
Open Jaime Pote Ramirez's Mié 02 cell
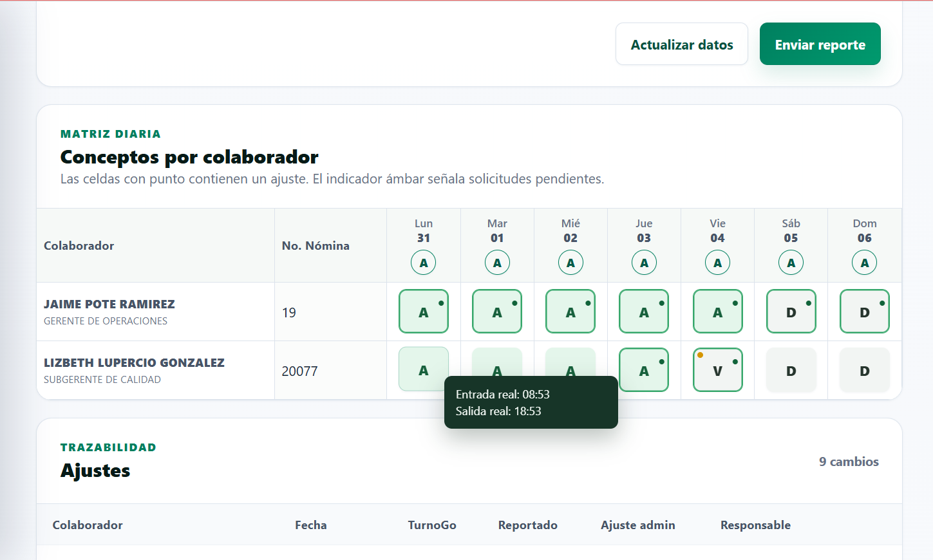(570, 312)
